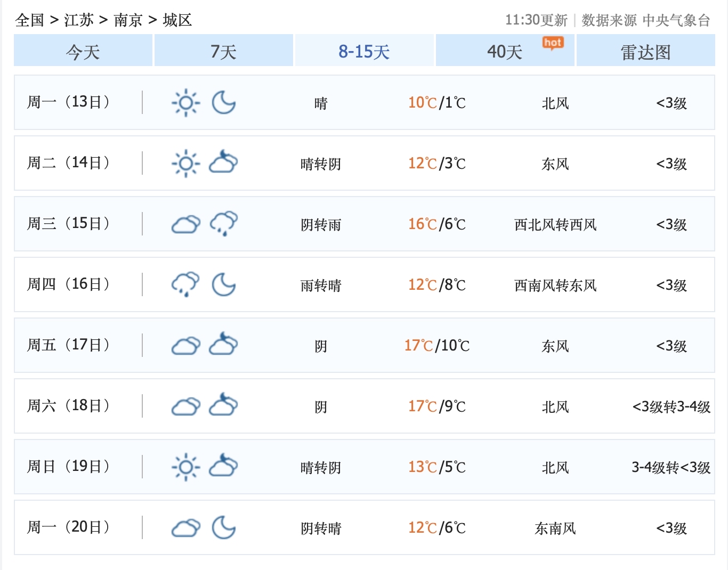Go to 全国 in breadcrumb
The height and width of the screenshot is (570, 728).
pyautogui.click(x=30, y=20)
